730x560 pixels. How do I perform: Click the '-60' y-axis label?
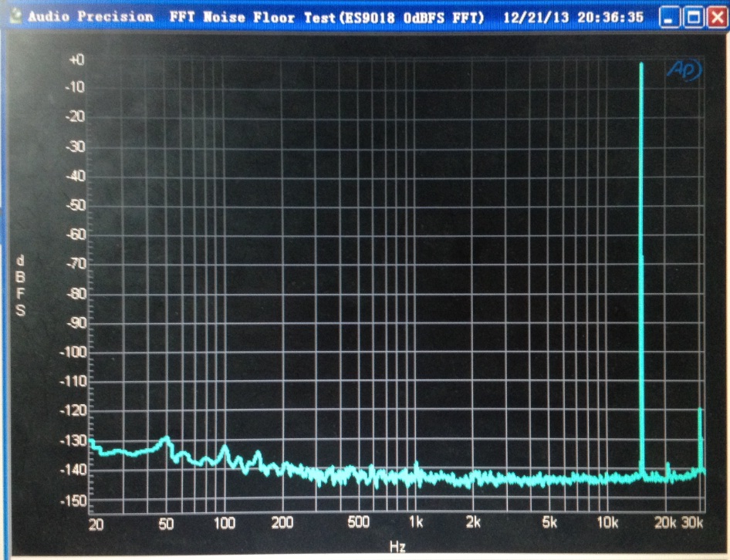point(76,234)
